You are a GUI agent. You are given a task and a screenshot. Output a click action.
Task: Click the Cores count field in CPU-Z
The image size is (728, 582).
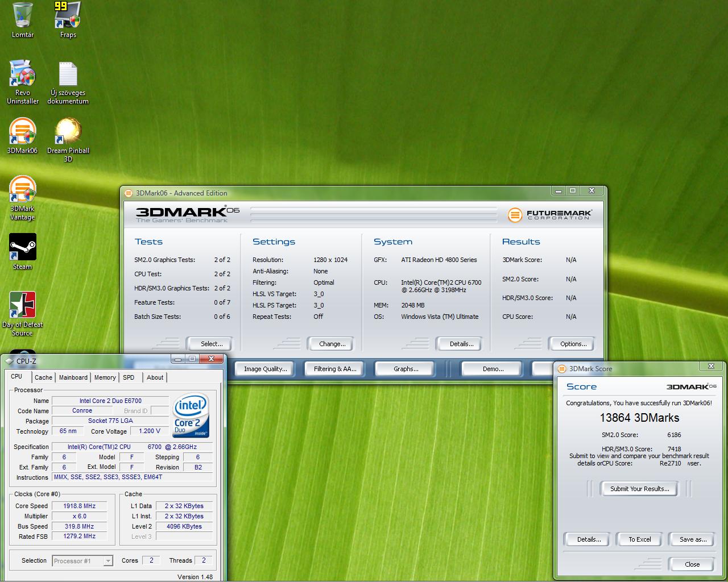(x=151, y=560)
